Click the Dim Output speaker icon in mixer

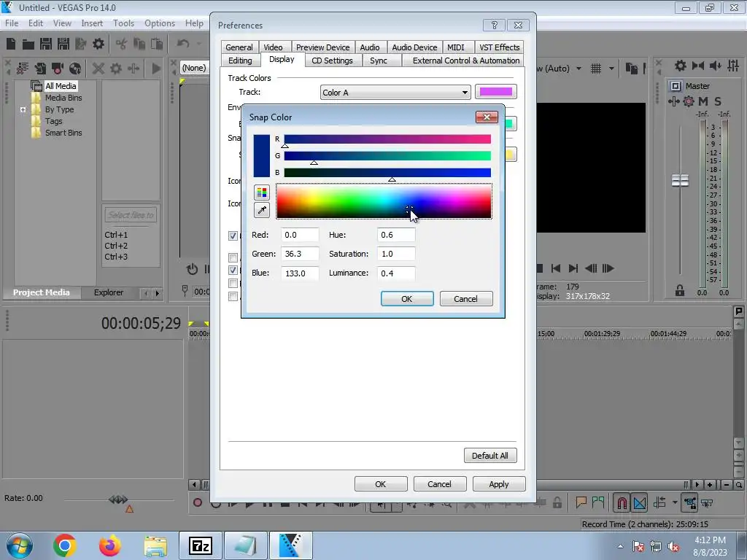715,66
